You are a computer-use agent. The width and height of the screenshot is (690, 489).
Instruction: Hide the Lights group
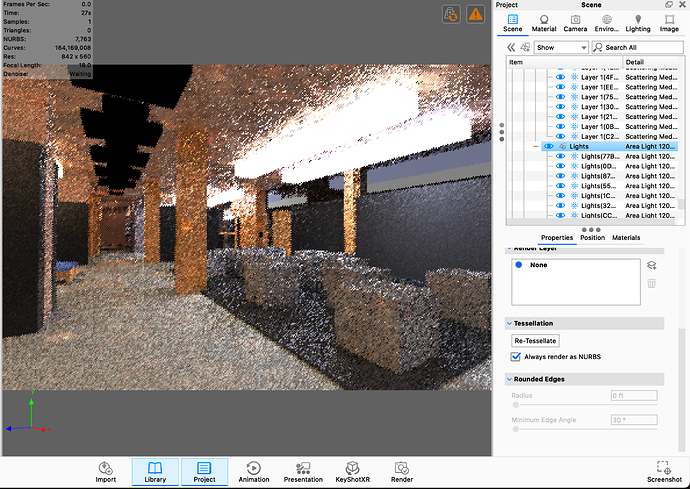point(548,147)
